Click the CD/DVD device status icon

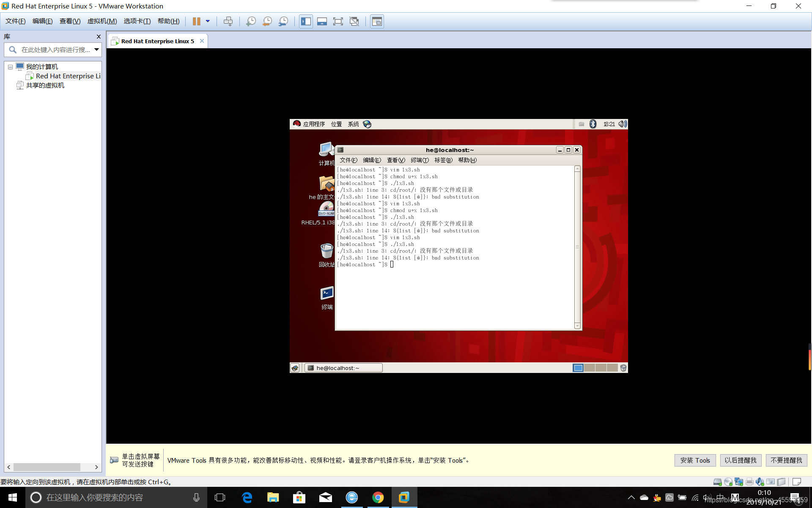pos(728,482)
